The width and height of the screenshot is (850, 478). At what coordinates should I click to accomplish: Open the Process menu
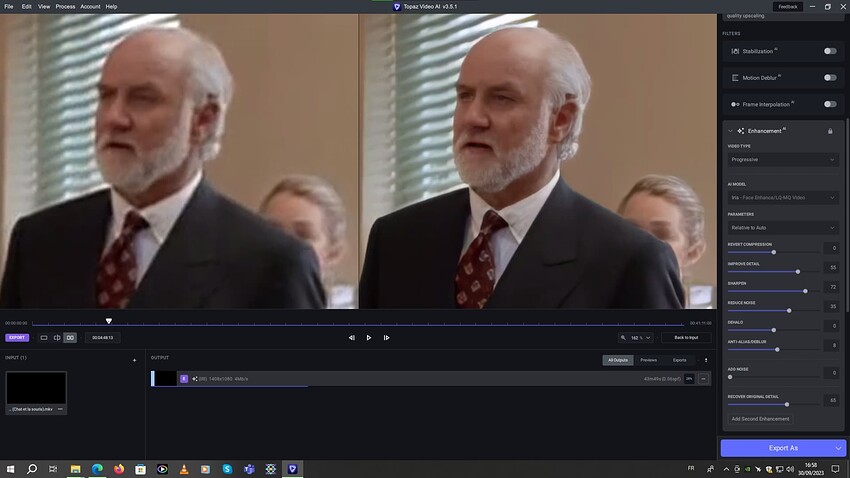point(65,7)
